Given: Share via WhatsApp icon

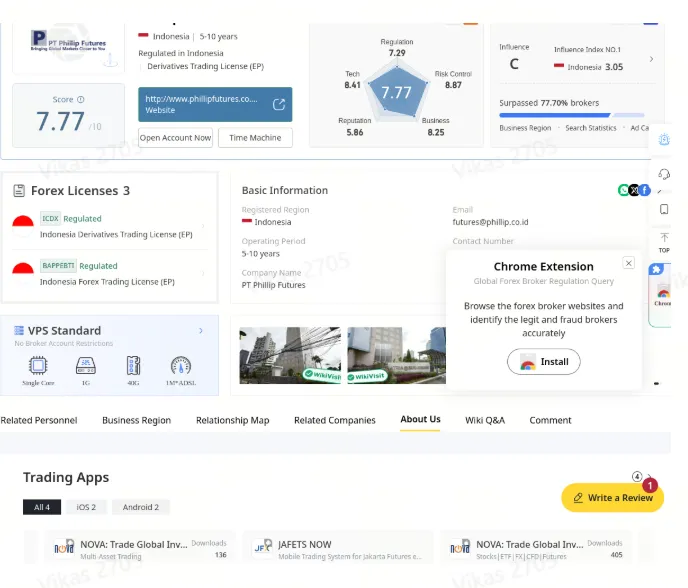Looking at the screenshot, I should click(x=624, y=190).
